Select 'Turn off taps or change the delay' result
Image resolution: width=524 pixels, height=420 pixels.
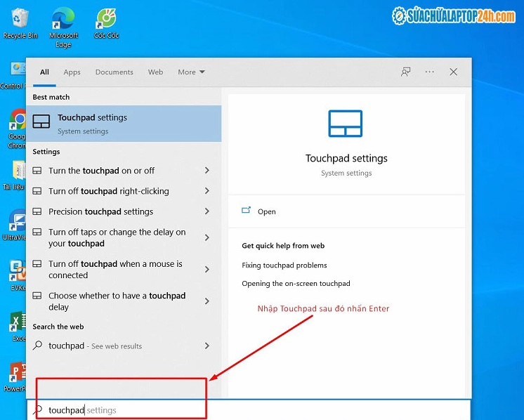click(x=124, y=237)
